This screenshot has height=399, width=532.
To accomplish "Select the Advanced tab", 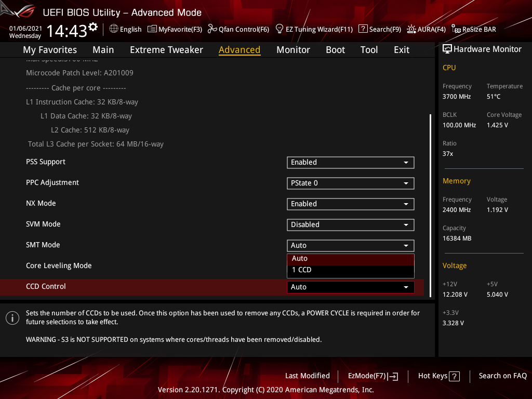I will [x=240, y=50].
